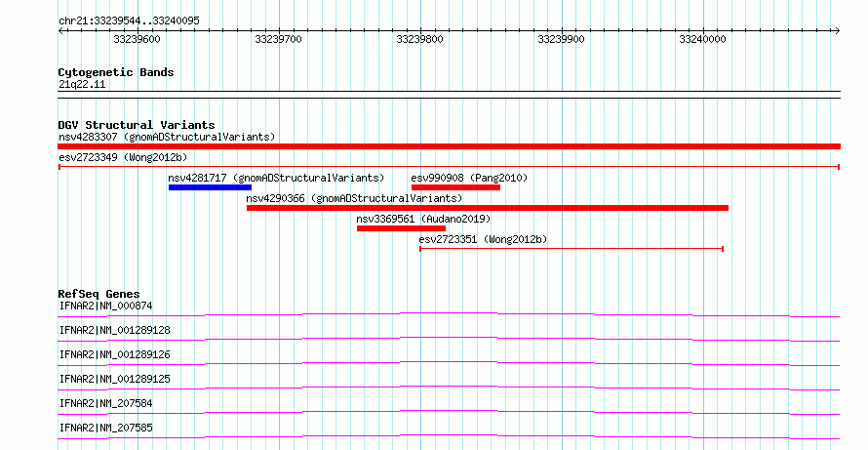Viewport: 868px width, 450px height.
Task: Click the magenta gene line under NM_000874
Action: tap(449, 314)
